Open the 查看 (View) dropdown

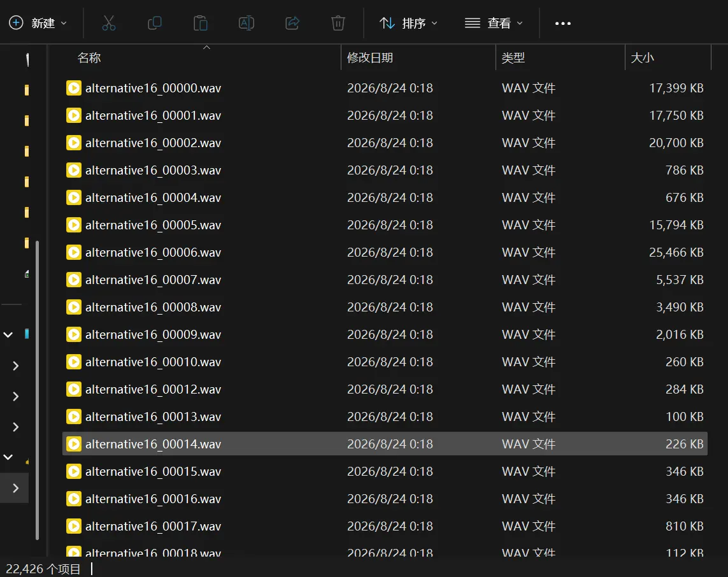494,23
